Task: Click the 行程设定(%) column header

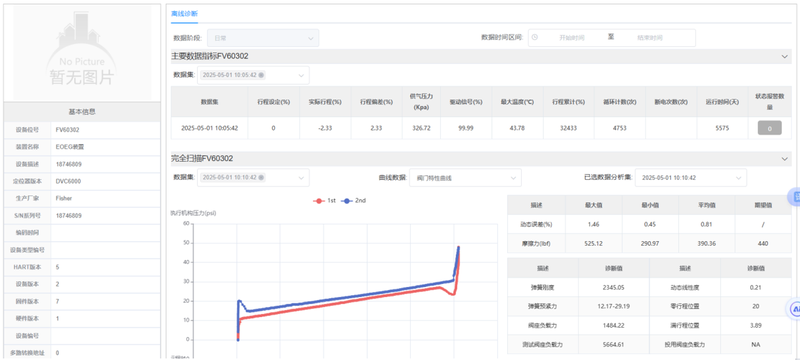Action: point(273,102)
